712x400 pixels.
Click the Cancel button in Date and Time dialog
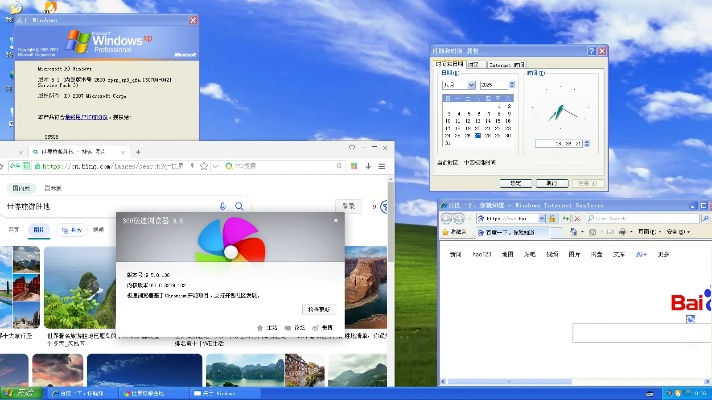pyautogui.click(x=552, y=183)
